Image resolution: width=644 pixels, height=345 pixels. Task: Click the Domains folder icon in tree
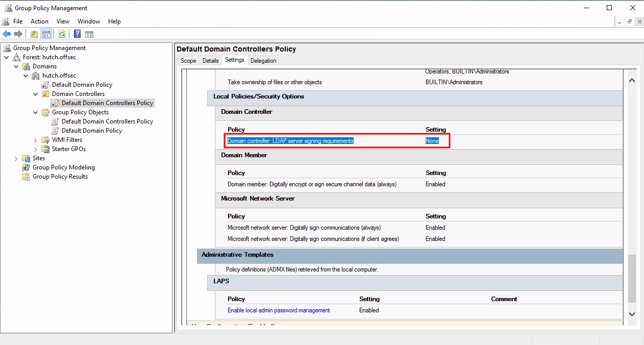(26, 66)
